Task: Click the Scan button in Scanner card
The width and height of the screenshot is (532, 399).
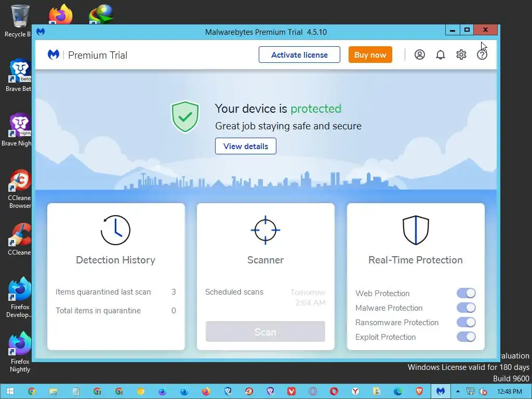Action: pos(265,331)
